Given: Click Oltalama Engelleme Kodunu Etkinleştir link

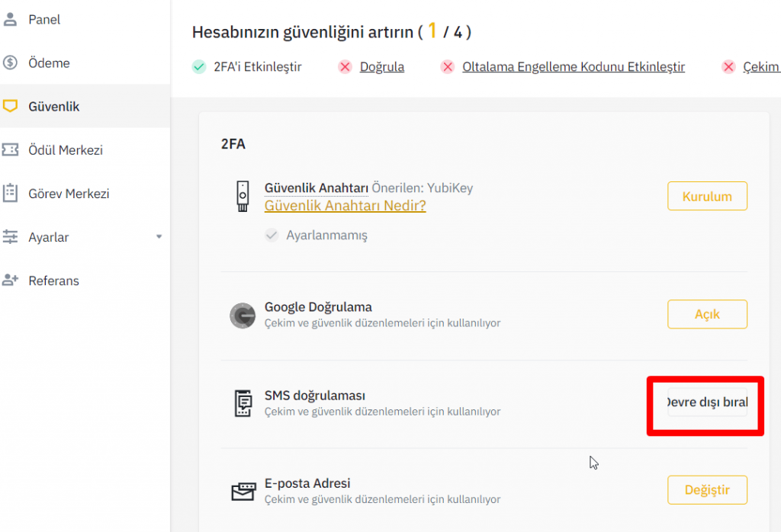Looking at the screenshot, I should coord(573,67).
